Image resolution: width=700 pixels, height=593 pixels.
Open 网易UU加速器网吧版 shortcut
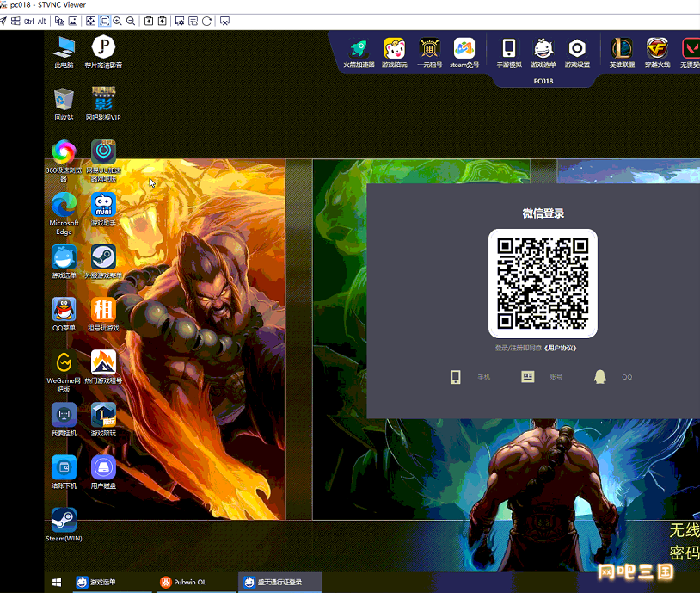(103, 161)
